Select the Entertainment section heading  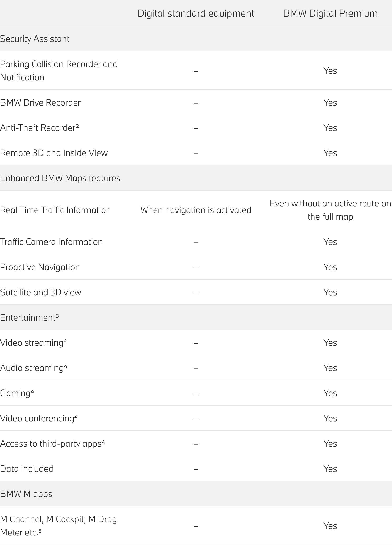29,318
